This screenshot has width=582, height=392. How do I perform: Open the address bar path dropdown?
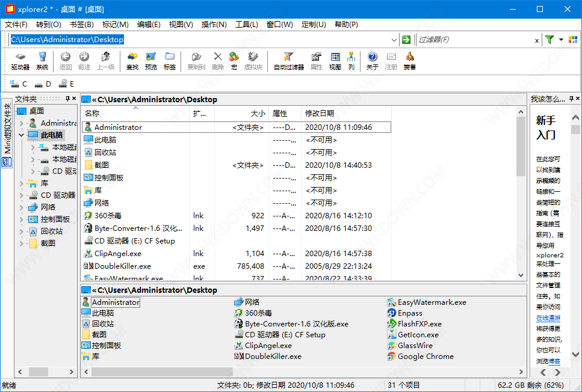(x=394, y=40)
